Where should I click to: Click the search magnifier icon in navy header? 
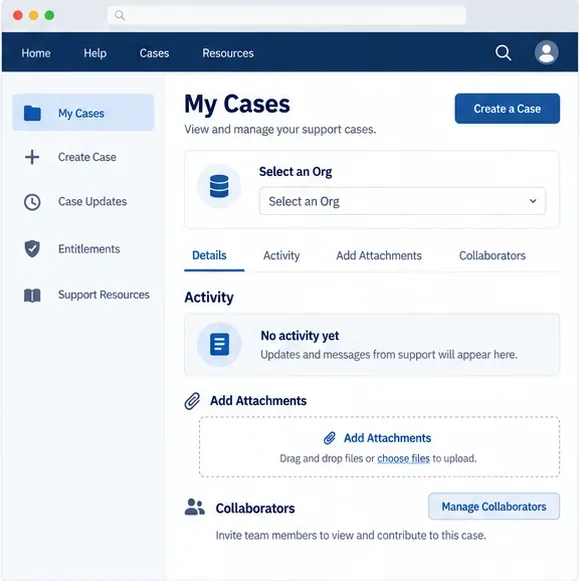503,53
